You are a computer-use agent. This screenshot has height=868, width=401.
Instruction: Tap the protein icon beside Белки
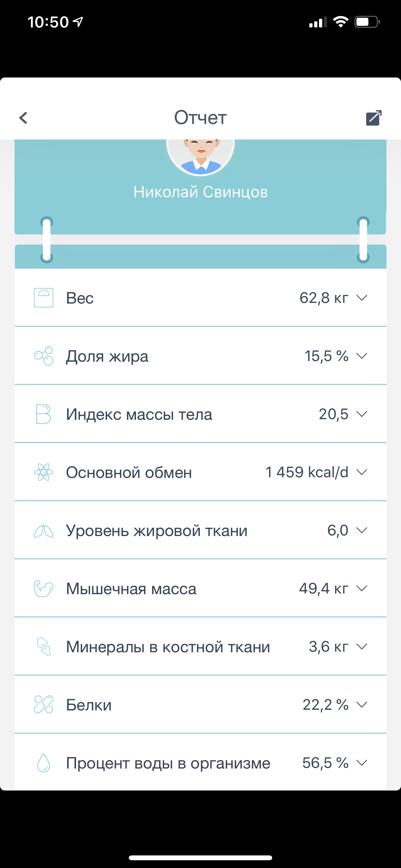point(44,704)
